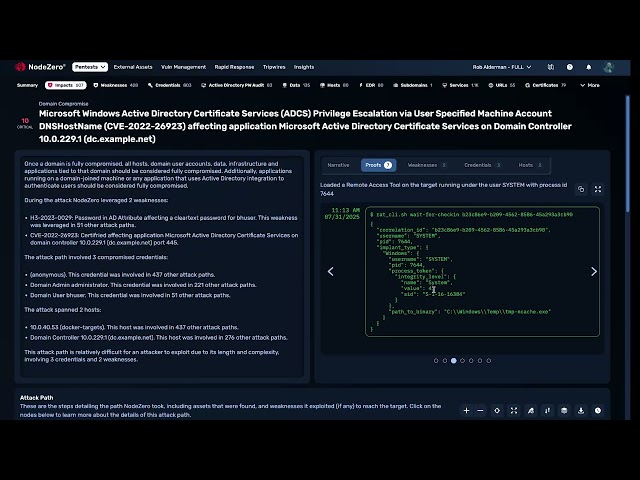640x480 pixels.
Task: Select the Impacts tab
Action: 66,85
